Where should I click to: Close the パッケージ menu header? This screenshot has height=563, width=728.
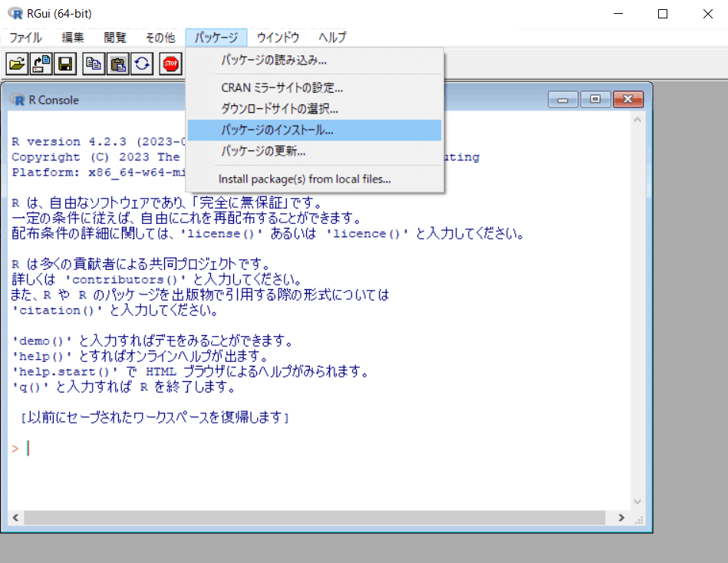pyautogui.click(x=216, y=38)
